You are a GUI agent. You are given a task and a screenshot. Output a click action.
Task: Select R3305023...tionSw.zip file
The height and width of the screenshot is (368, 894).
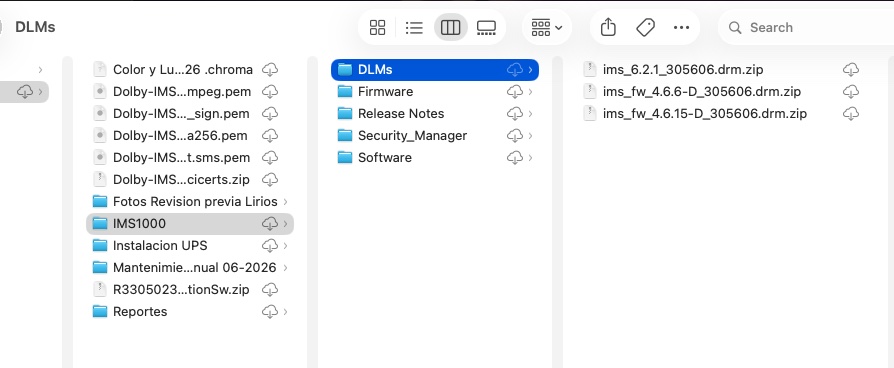(190, 290)
